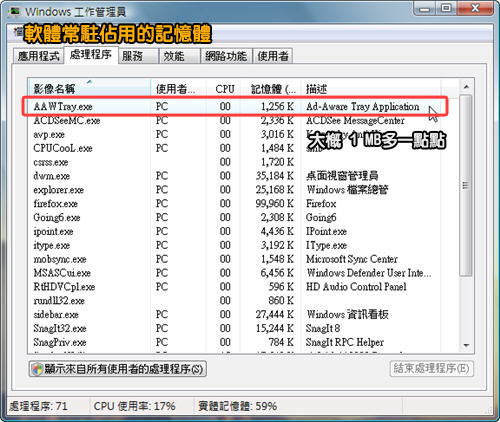Click the 99,960 K memory value
Viewport: 500px width, 422px height.
click(x=275, y=204)
